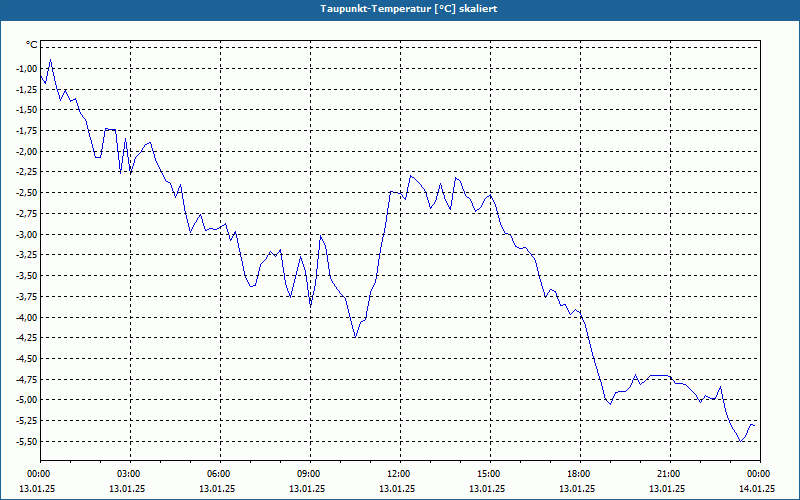800x500 pixels.
Task: Select the y-axis value '-1,50'
Action: (27, 110)
